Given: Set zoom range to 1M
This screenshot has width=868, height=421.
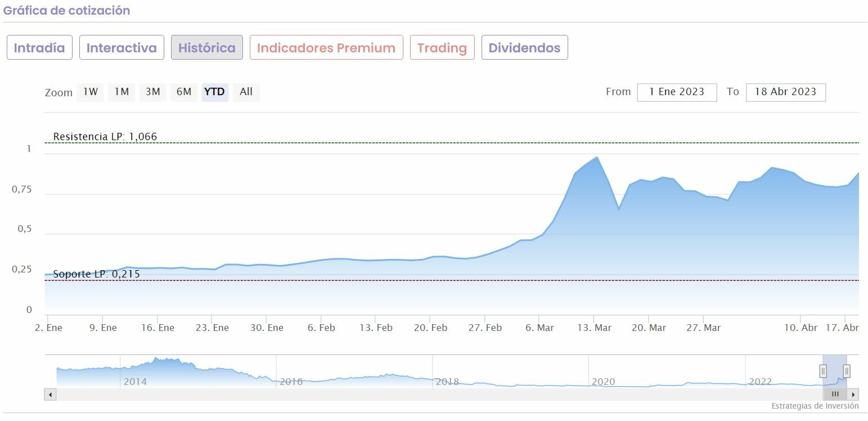Looking at the screenshot, I should click(x=122, y=92).
